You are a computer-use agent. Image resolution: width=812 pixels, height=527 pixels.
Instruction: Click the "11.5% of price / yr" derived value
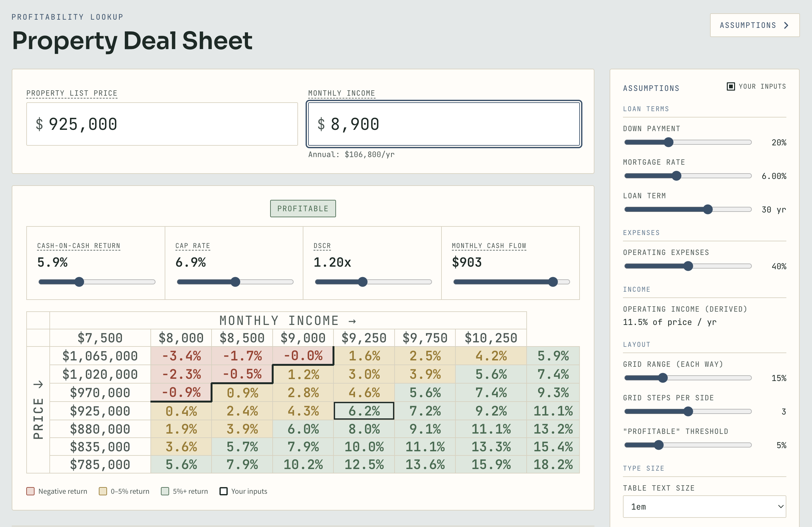(670, 322)
